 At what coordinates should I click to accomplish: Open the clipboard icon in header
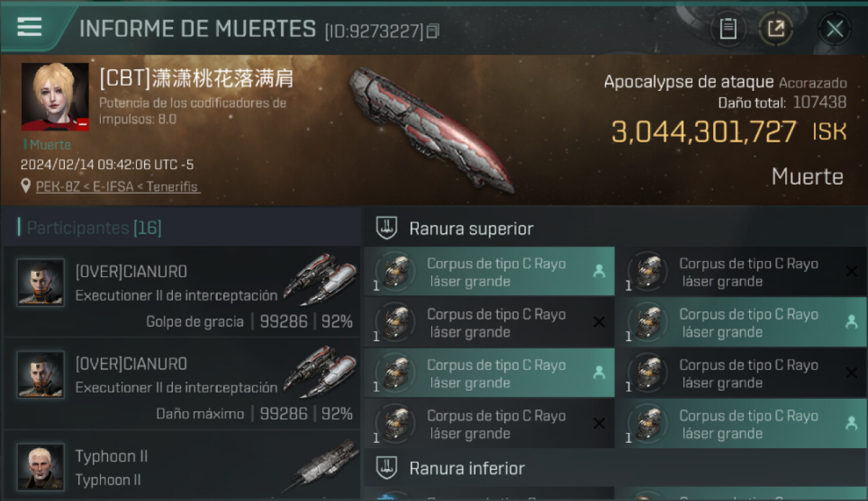(x=728, y=29)
